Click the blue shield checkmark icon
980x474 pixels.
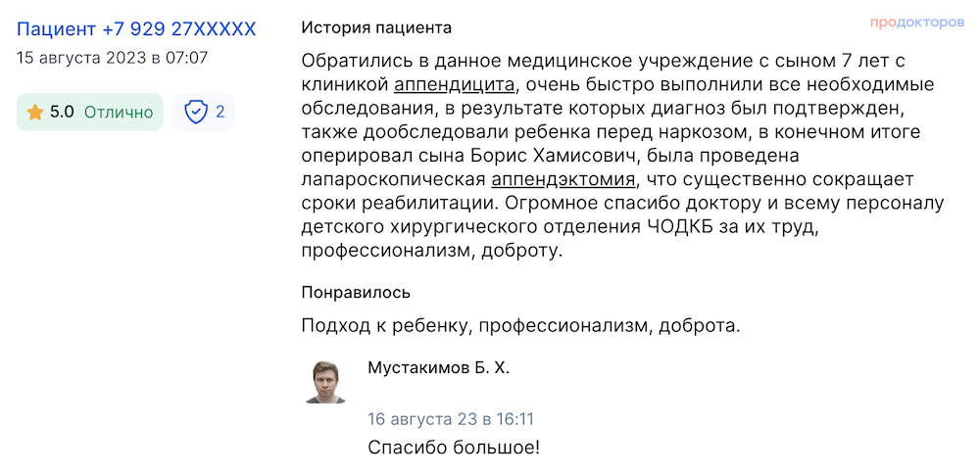pyautogui.click(x=196, y=113)
